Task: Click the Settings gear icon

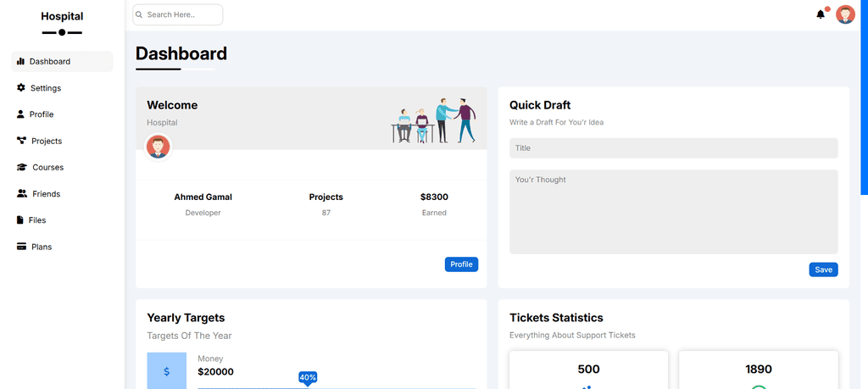Action: pos(21,87)
